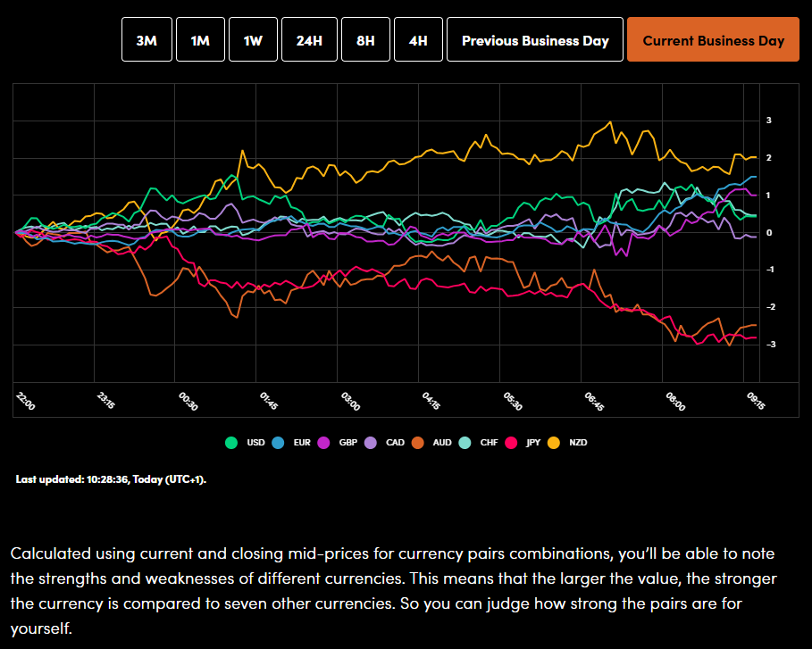
Task: Click the 09:15 x-axis time label
Action: coord(756,398)
